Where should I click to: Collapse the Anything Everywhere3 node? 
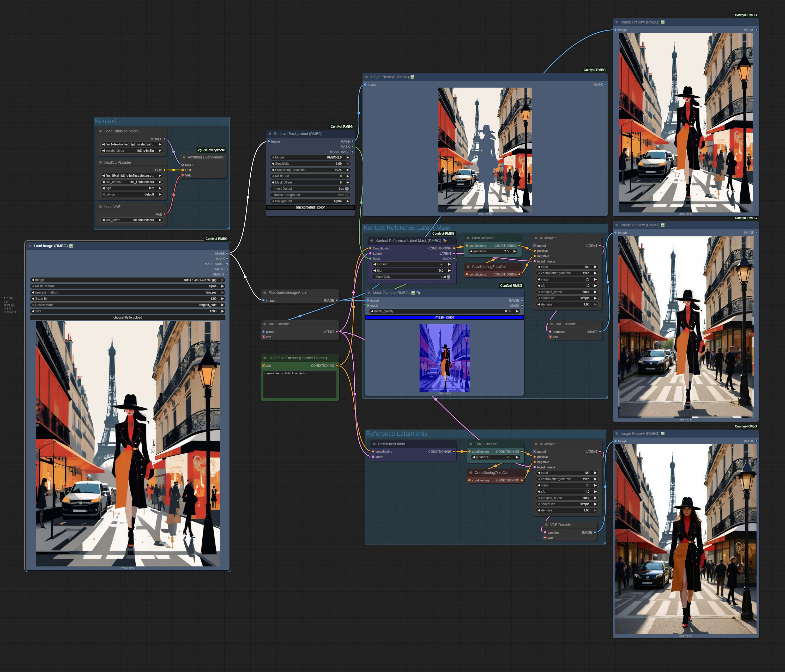click(184, 157)
